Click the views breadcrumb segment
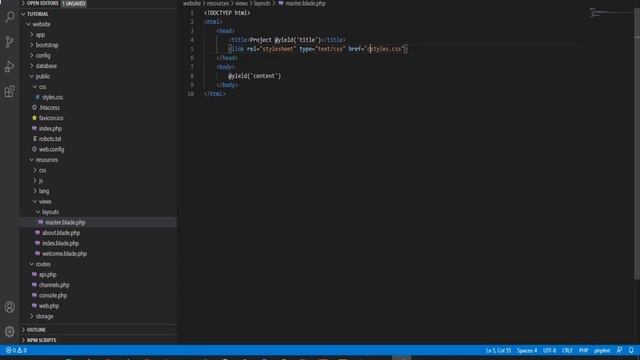Viewport: 640px width, 360px height. tap(241, 3)
